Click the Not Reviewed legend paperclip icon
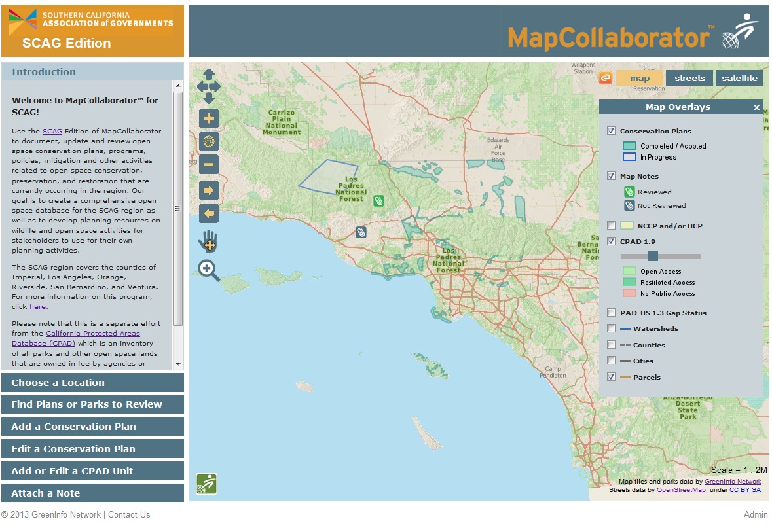Viewport: 772px width, 532px height. pos(629,205)
